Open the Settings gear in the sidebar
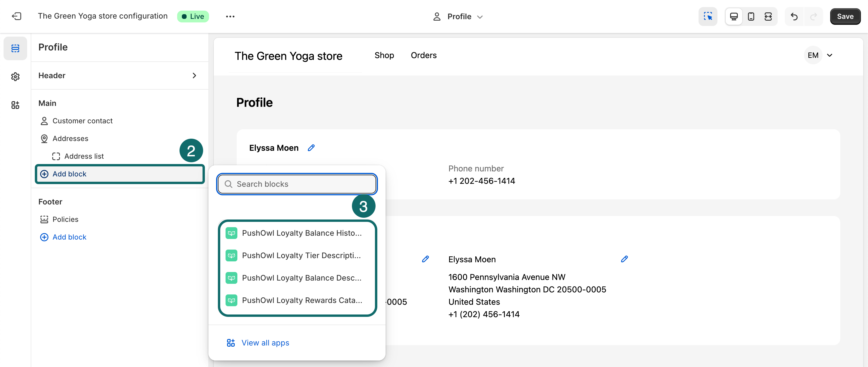 [x=15, y=76]
